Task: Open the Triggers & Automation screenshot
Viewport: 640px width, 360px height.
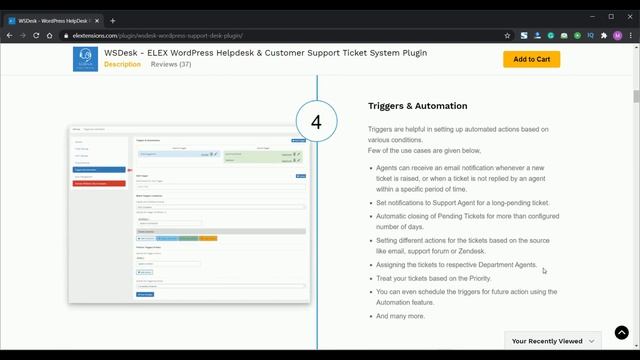Action: [189, 214]
